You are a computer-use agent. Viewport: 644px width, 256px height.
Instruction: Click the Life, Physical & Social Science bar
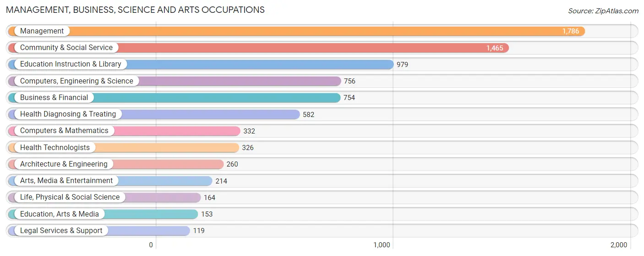coord(104,197)
